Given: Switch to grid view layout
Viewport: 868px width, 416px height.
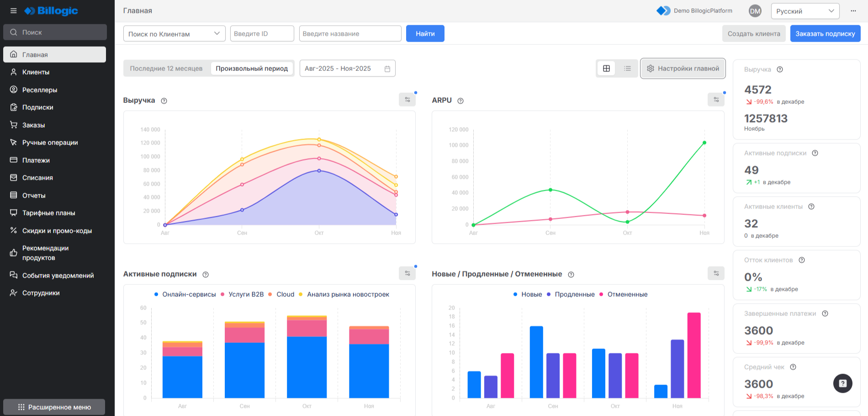Looking at the screenshot, I should point(606,69).
